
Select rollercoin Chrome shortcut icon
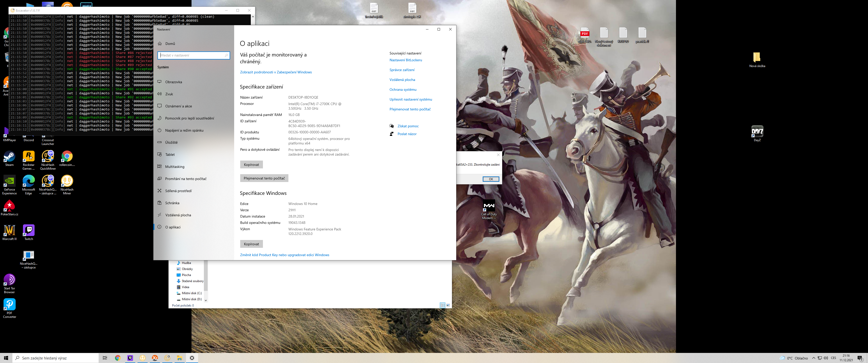pyautogui.click(x=67, y=159)
